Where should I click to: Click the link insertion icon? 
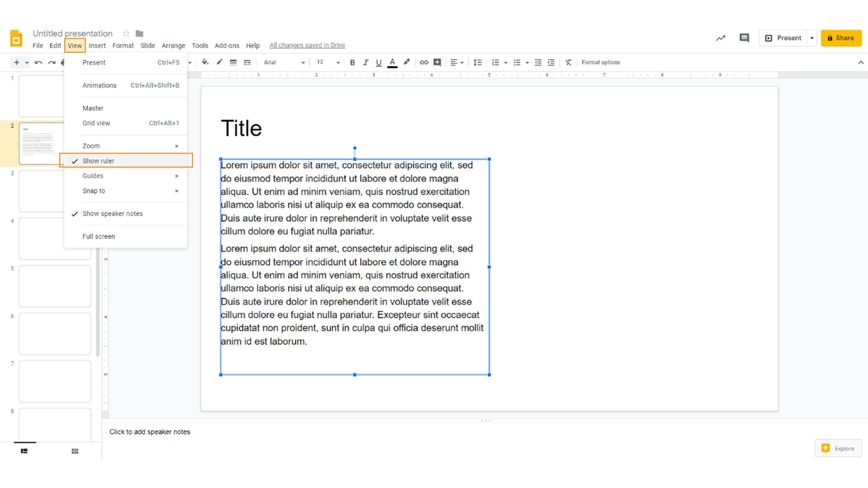coord(423,62)
